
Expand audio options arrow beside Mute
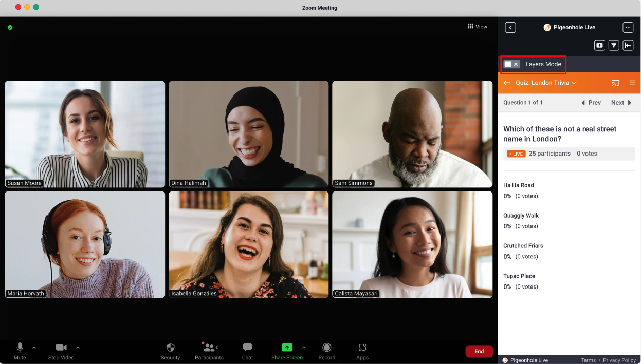click(34, 348)
